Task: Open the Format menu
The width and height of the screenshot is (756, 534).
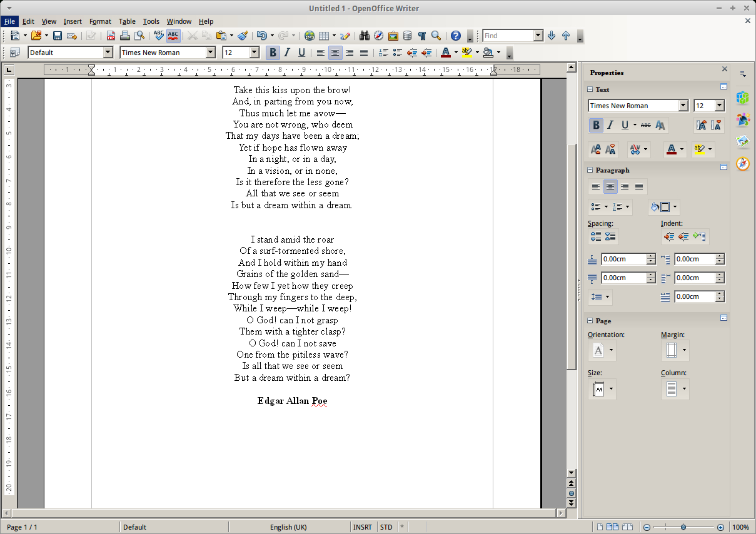Action: (x=100, y=21)
